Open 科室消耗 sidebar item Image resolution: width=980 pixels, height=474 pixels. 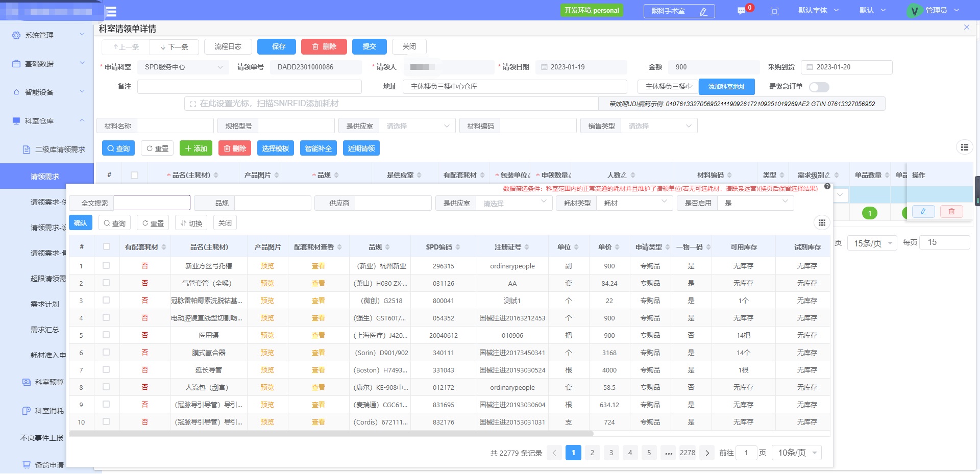click(x=43, y=411)
